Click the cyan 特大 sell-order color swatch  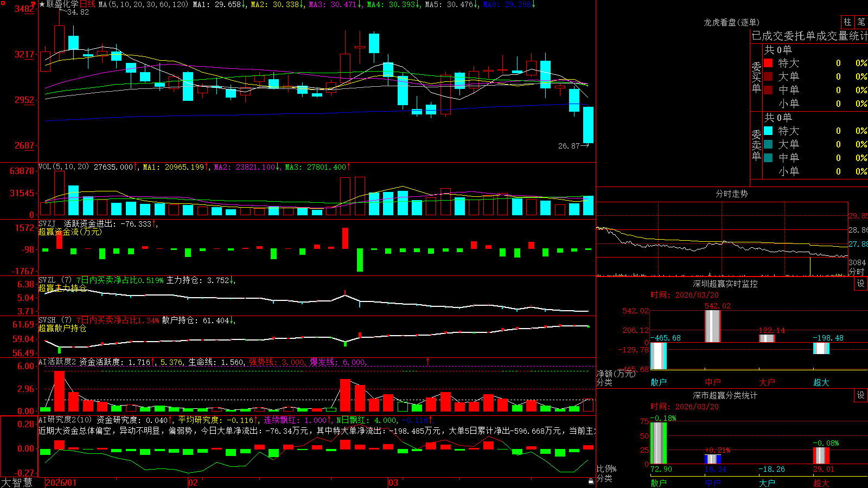click(x=768, y=131)
